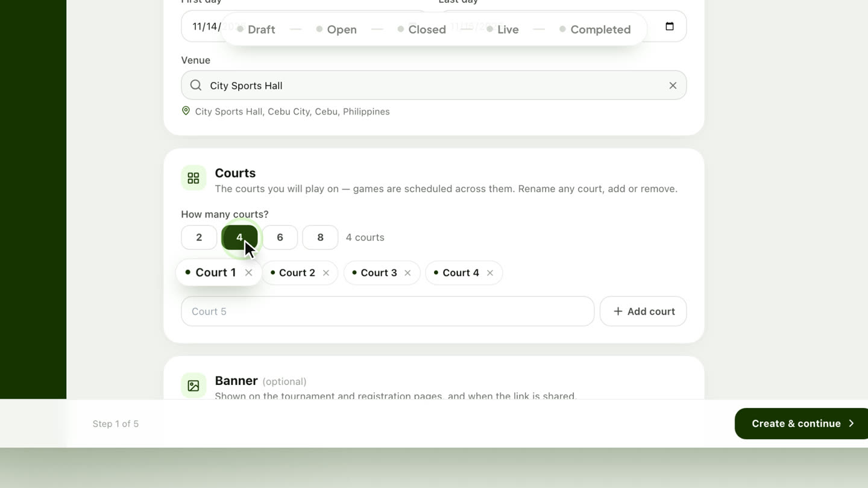Select the Open status step

pyautogui.click(x=336, y=30)
